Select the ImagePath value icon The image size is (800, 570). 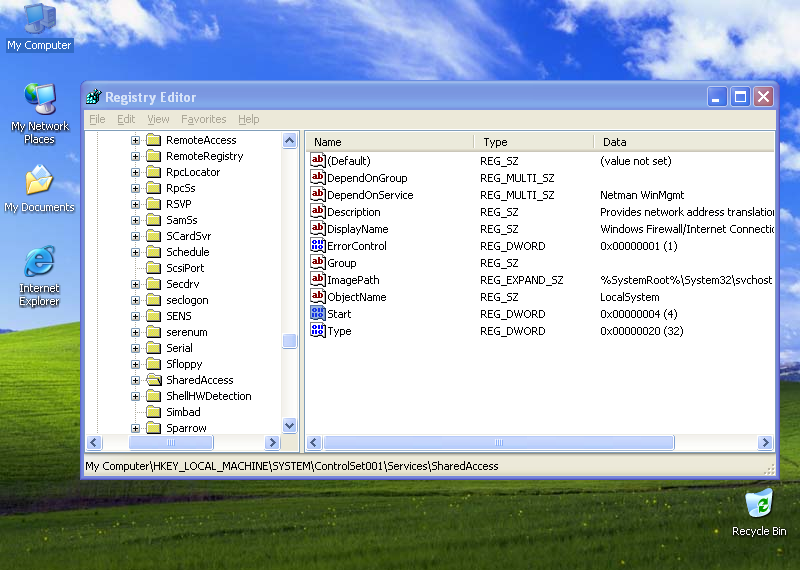point(317,280)
